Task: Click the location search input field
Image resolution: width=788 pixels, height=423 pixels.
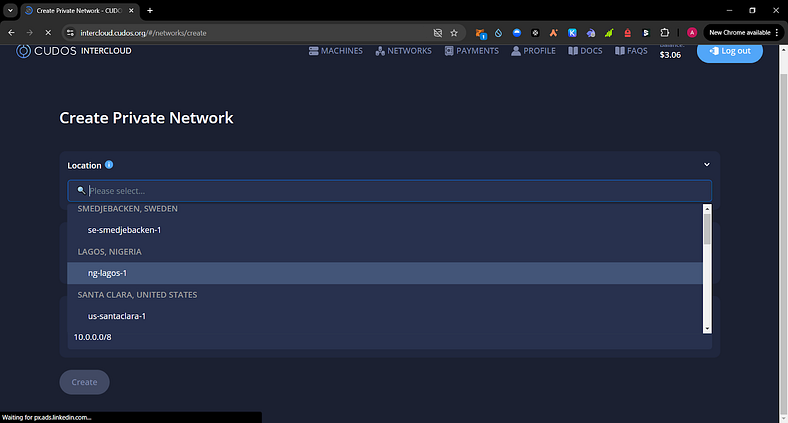Action: 389,191
